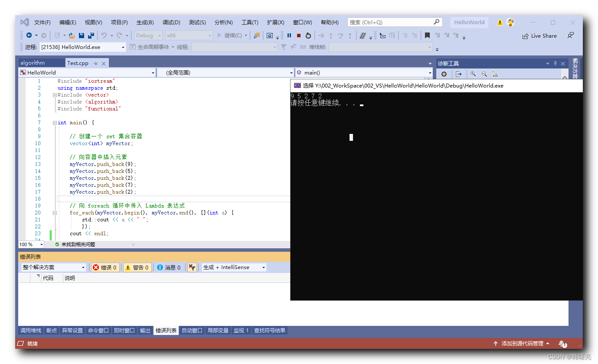The height and width of the screenshot is (364, 598).
Task: Zoom in on the diagnostics timeline
Action: tap(473, 74)
